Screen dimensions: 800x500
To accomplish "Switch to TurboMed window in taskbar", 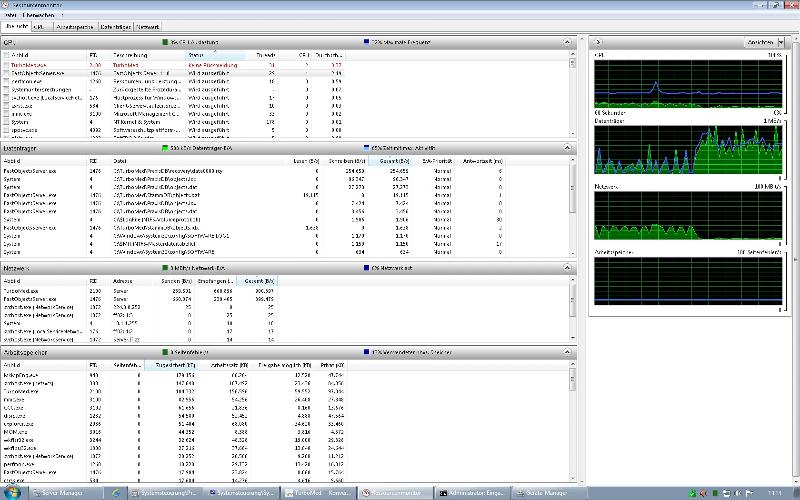I will coord(317,493).
